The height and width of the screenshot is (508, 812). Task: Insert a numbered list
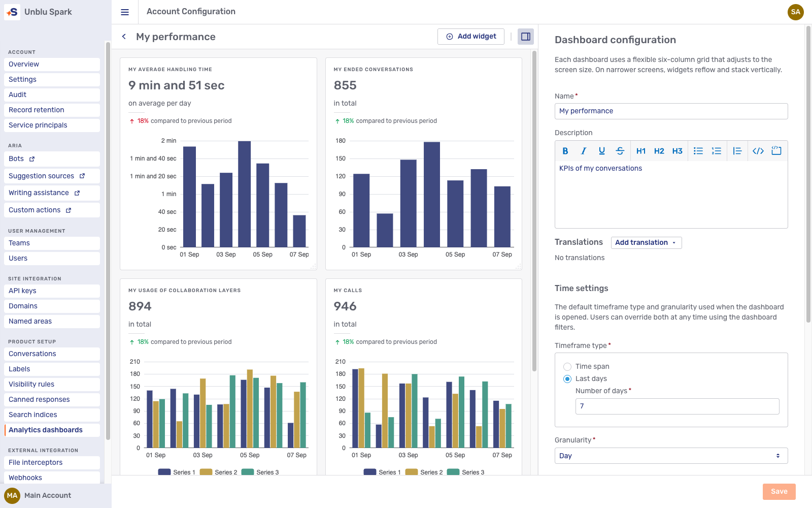pos(717,151)
